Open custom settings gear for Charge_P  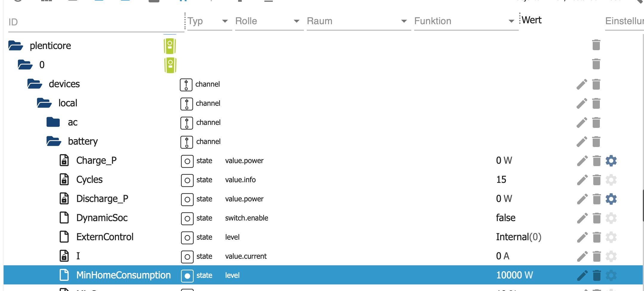click(x=611, y=161)
